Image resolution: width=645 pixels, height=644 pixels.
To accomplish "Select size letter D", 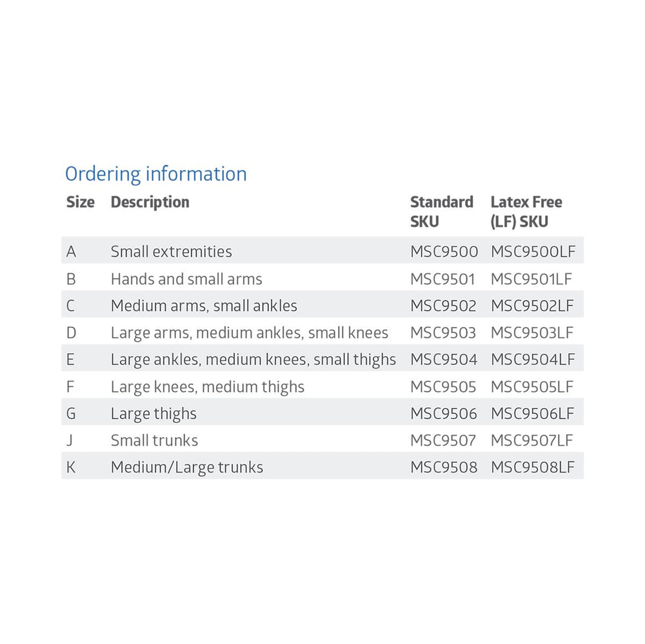I will point(71,333).
